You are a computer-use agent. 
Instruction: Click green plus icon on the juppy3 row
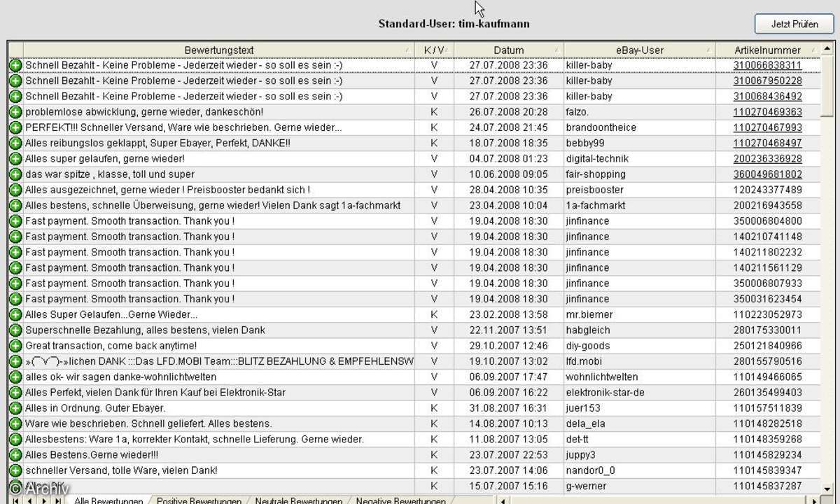click(x=15, y=455)
